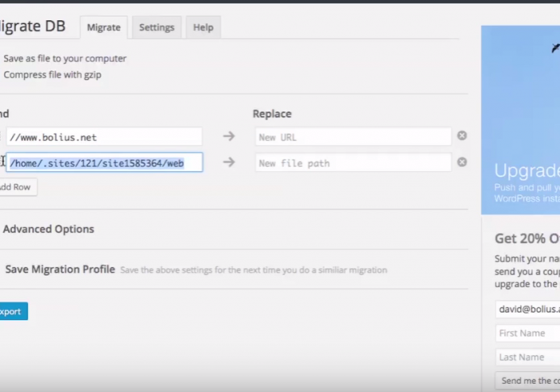Viewport: 560px width, 392px height.
Task: Click the arrow icon beside New file path
Action: click(229, 162)
